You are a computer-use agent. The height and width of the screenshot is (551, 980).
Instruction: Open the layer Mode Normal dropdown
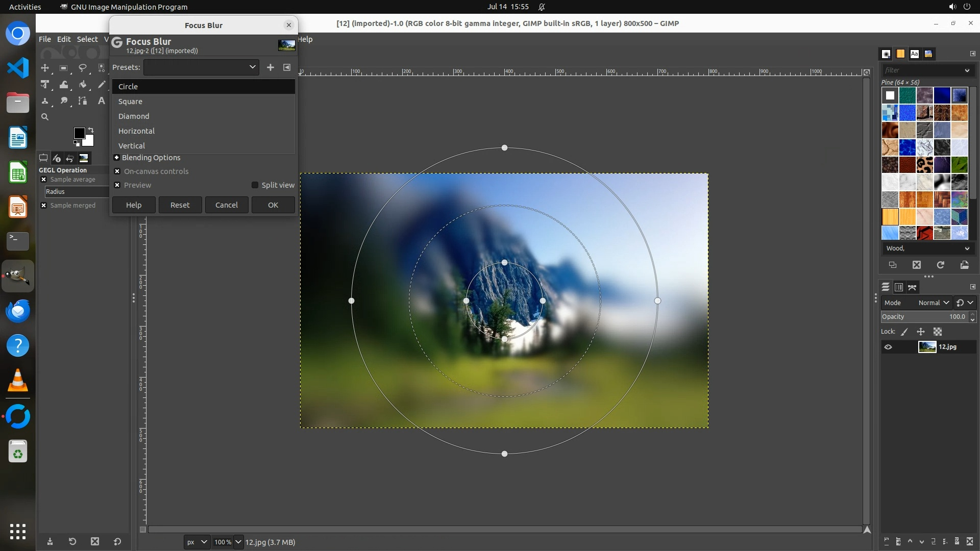[933, 303]
